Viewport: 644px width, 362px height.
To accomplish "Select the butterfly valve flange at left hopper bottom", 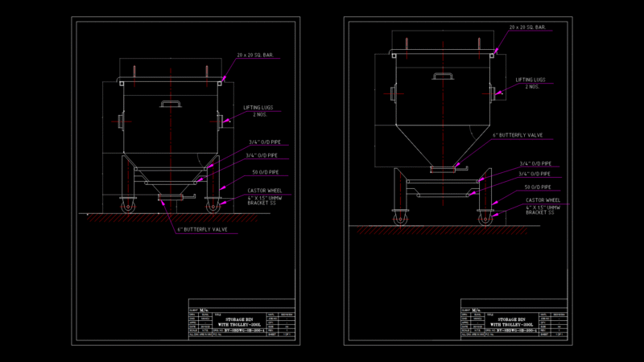I will click(171, 197).
